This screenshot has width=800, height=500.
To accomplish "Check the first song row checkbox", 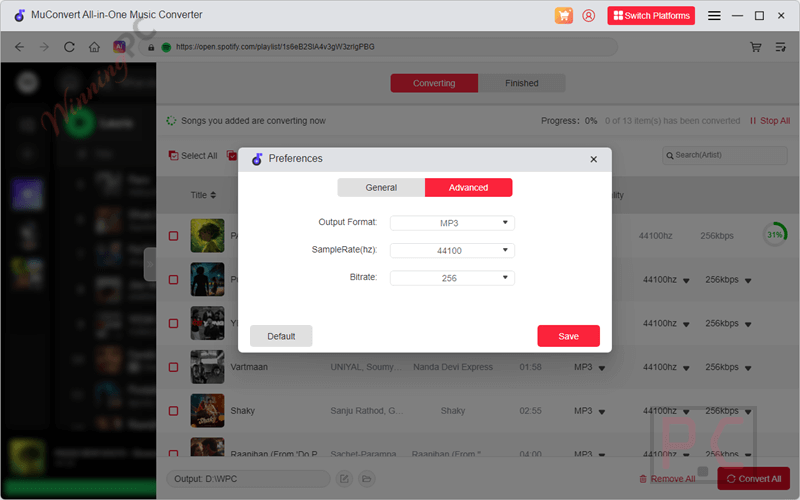I will [x=173, y=236].
